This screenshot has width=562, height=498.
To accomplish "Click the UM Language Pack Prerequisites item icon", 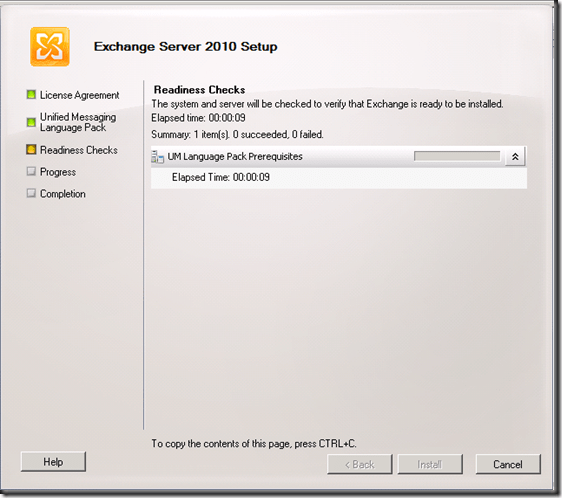I will tap(157, 157).
